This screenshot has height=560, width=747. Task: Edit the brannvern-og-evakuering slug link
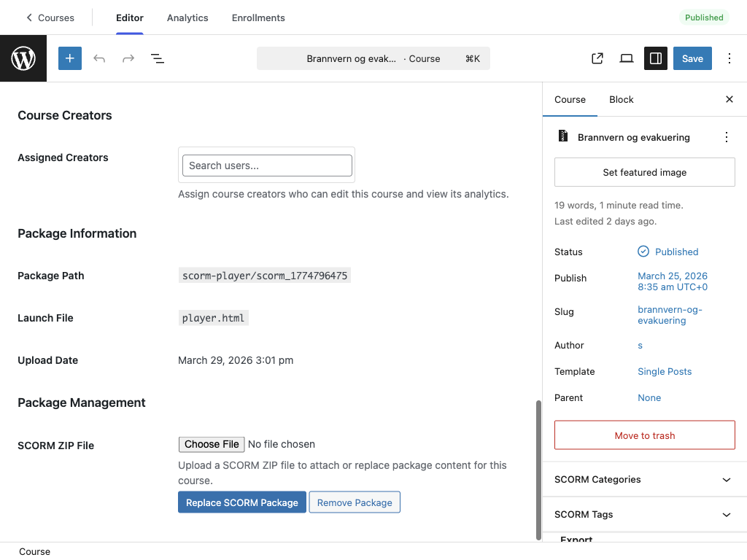[670, 314]
